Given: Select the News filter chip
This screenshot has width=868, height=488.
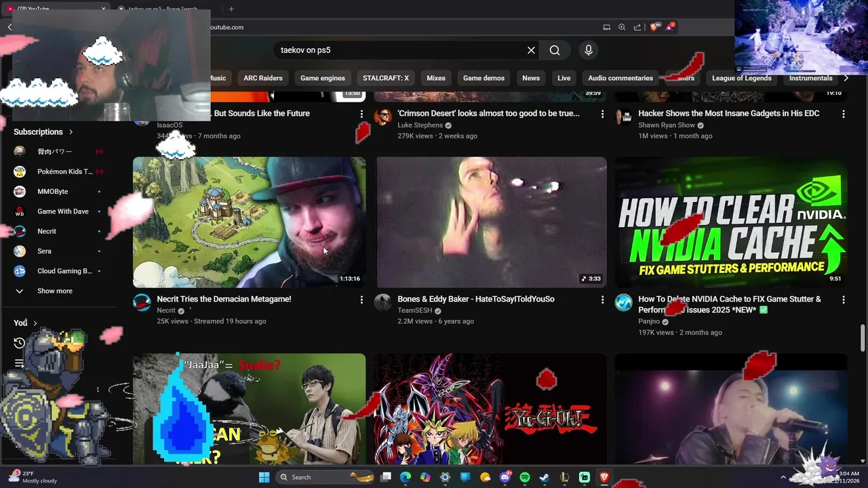Looking at the screenshot, I should point(531,78).
